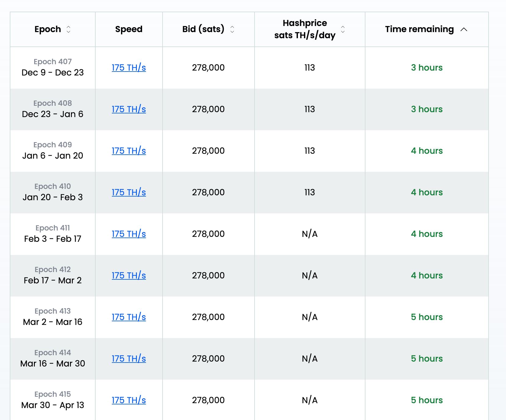Sort table by Epoch column arrows
The image size is (506, 420).
pos(68,29)
